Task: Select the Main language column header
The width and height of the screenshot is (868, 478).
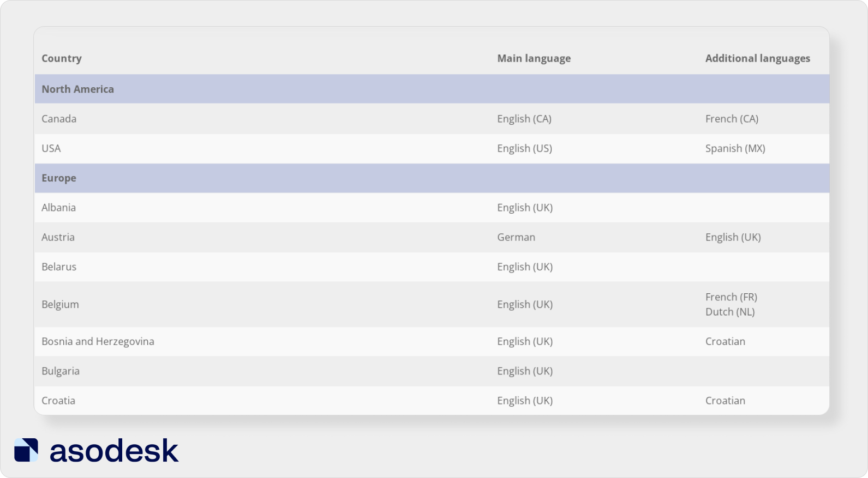Action: (534, 58)
